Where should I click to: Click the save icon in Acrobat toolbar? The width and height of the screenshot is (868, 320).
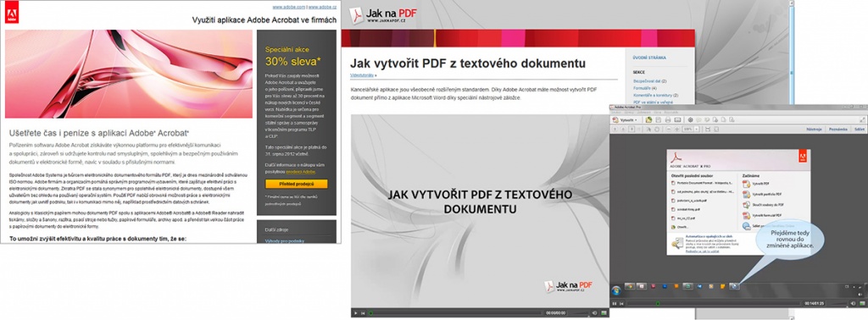[658, 120]
